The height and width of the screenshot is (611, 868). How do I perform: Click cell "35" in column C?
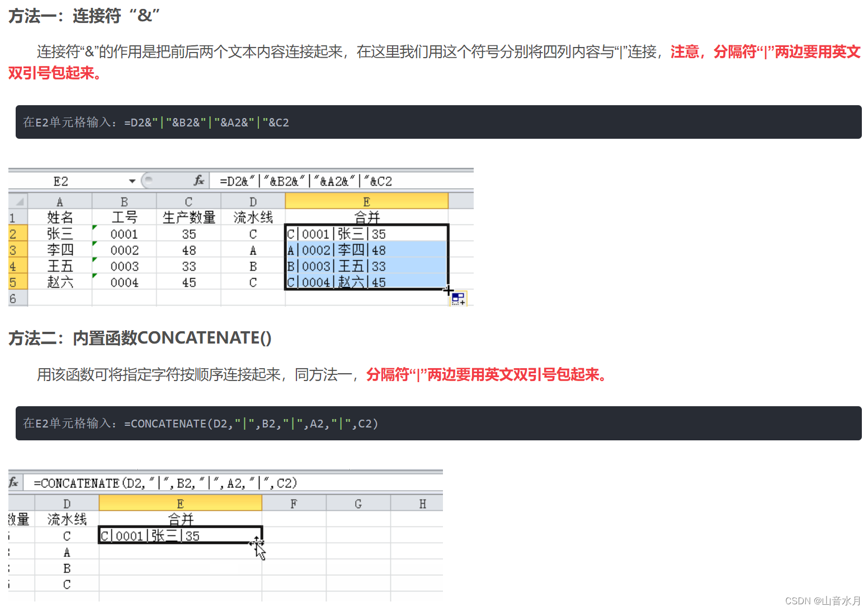(188, 233)
